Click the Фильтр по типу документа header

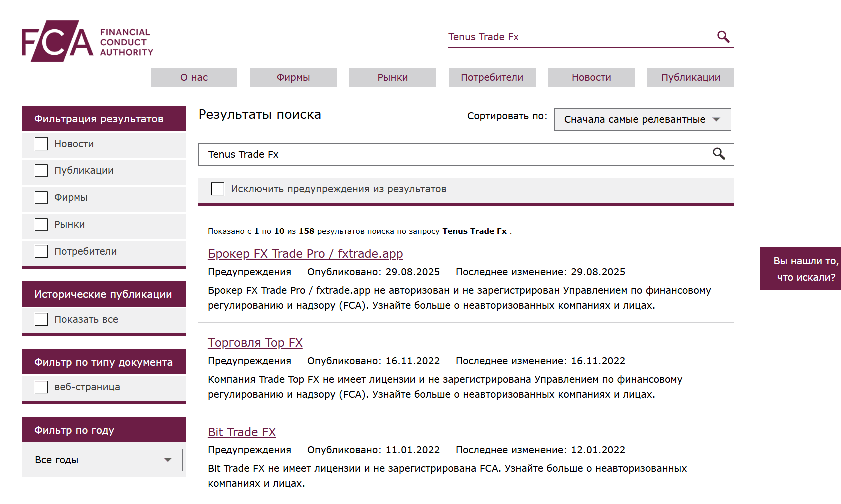coord(104,362)
